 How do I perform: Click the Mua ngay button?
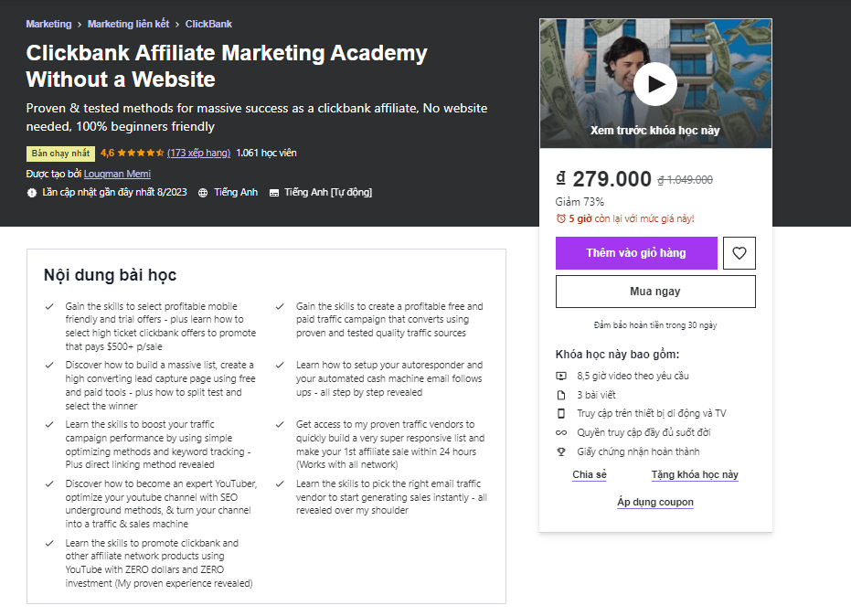click(x=655, y=292)
